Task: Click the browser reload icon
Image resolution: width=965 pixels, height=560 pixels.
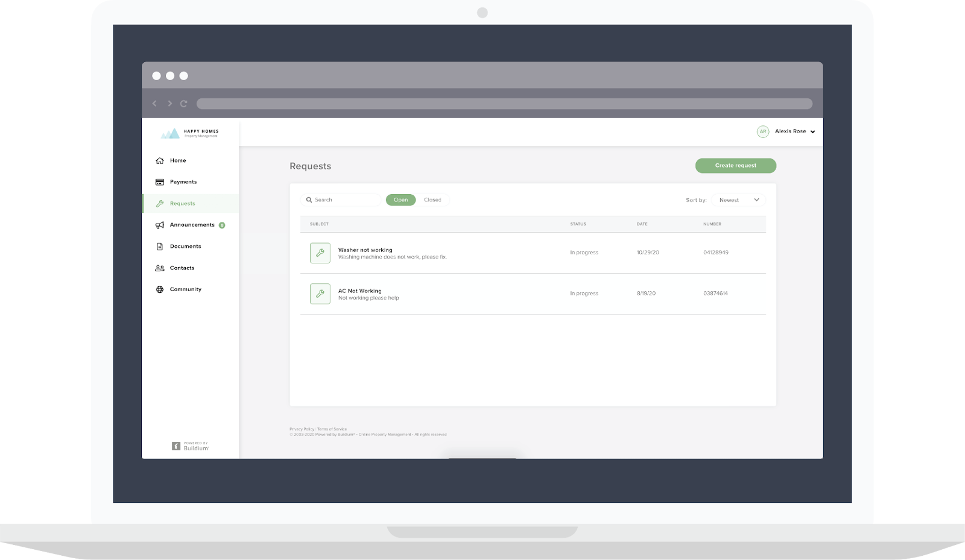Action: click(x=183, y=104)
